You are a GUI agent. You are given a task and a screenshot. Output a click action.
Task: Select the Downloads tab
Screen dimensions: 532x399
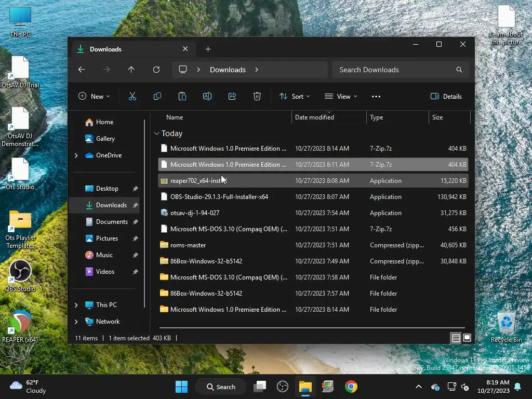(134, 49)
